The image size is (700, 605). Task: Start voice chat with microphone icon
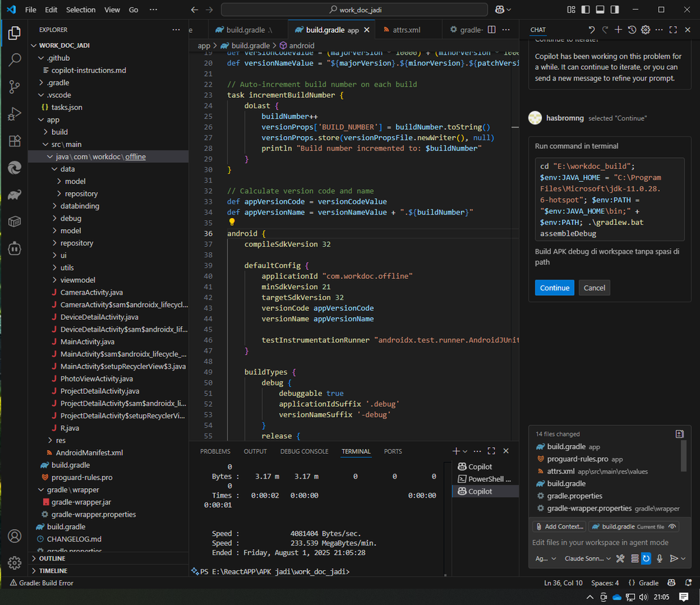click(x=660, y=559)
